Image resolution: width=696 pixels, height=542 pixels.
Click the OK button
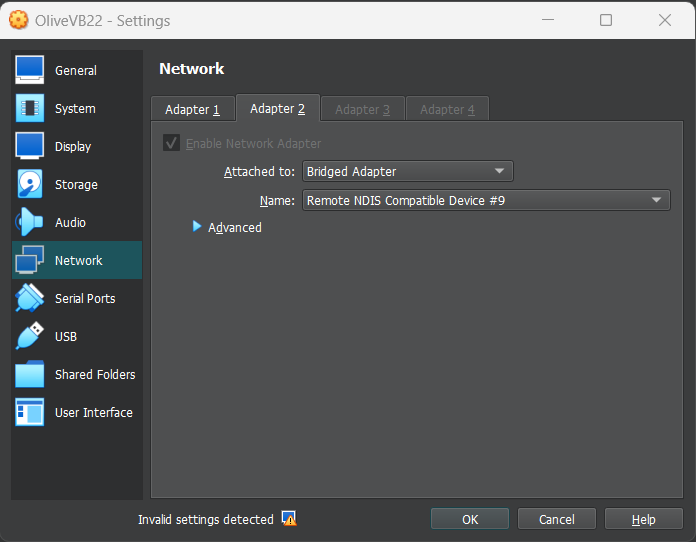pos(470,519)
